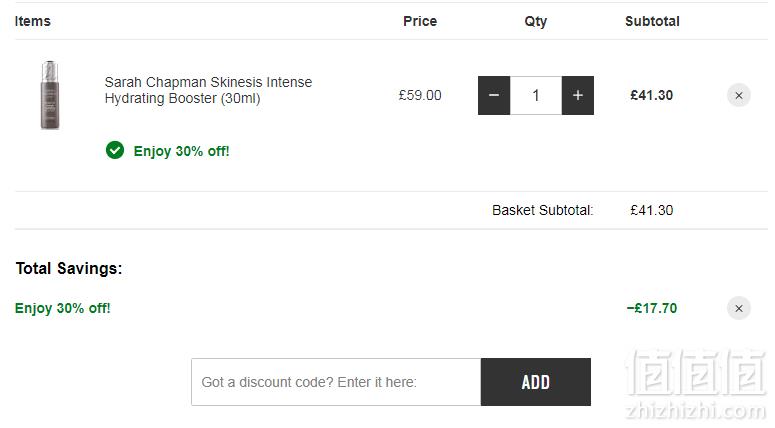
Task: Increase quantity with the plus button
Action: tap(578, 95)
